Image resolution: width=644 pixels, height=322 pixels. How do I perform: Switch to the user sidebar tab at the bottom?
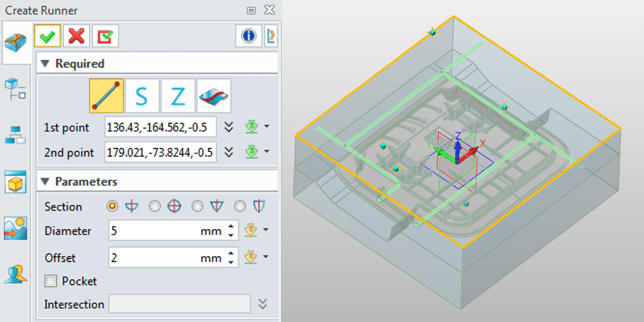click(15, 275)
